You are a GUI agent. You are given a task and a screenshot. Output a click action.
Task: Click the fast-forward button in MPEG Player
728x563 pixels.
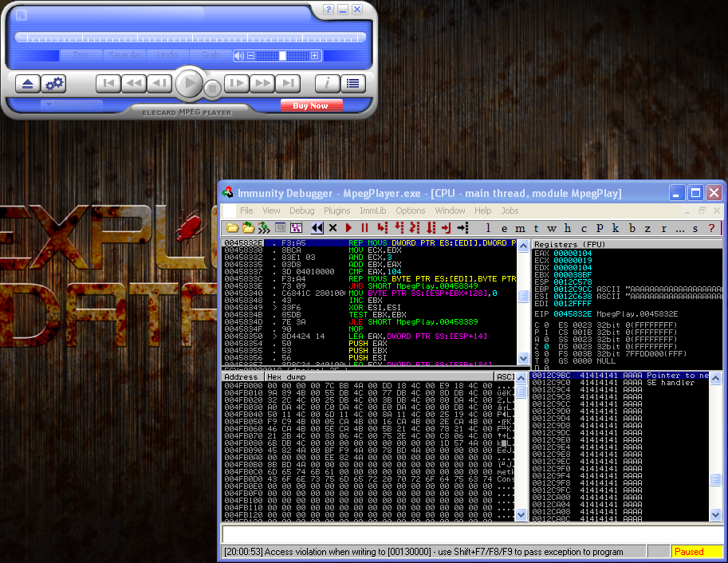[262, 84]
